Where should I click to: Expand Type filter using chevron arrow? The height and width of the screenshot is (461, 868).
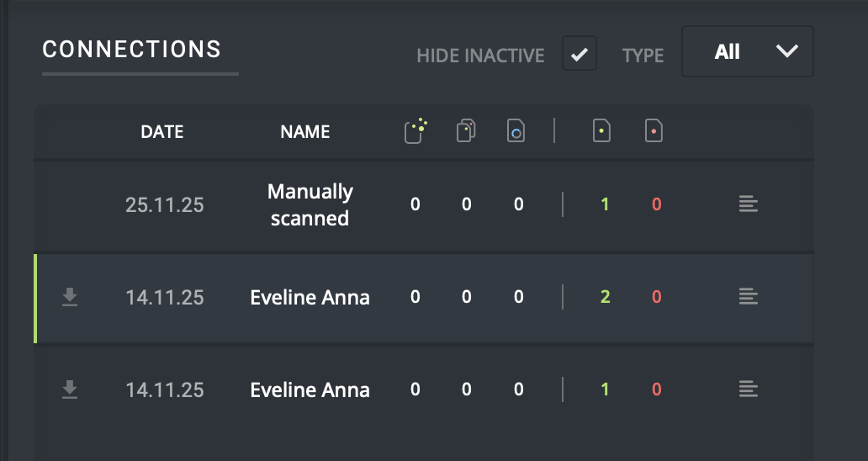point(786,52)
